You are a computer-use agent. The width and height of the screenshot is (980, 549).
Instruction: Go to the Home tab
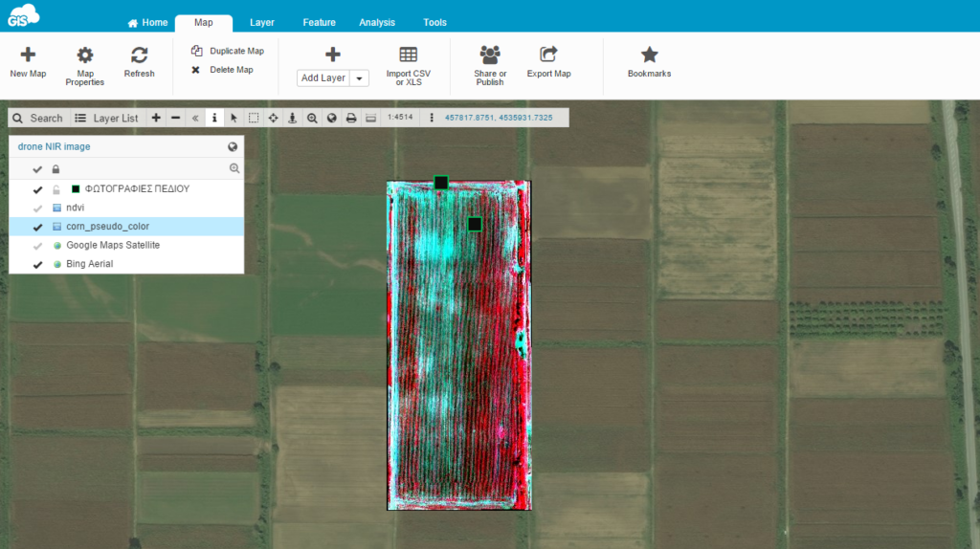coord(147,23)
